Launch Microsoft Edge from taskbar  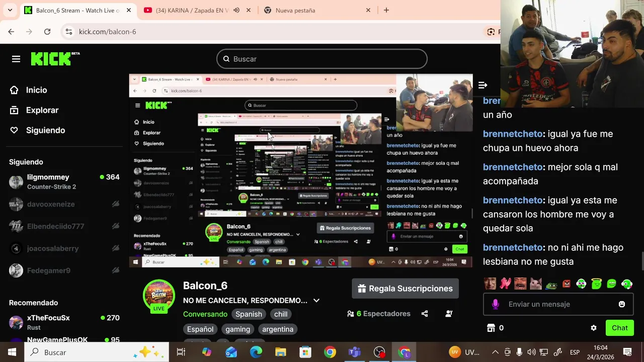coord(256,352)
